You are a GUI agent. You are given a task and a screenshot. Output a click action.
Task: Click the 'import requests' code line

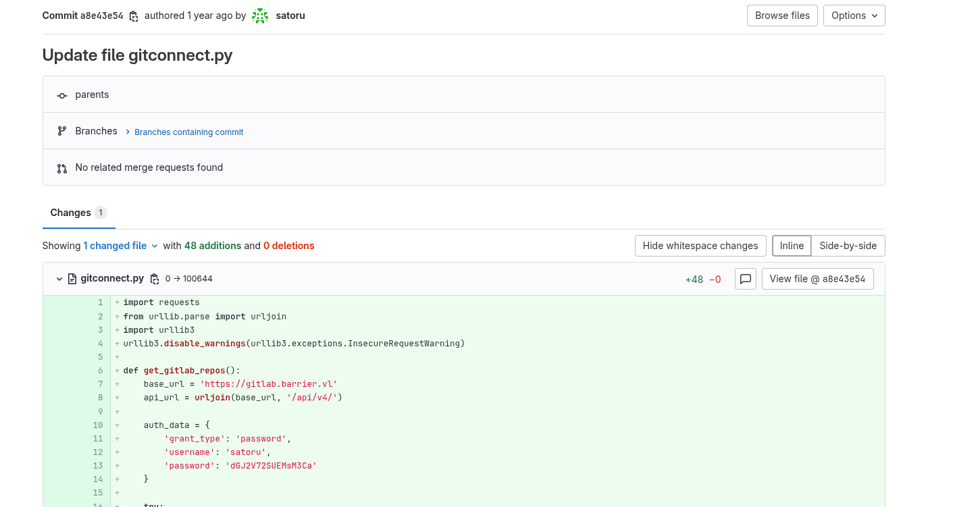click(x=161, y=302)
